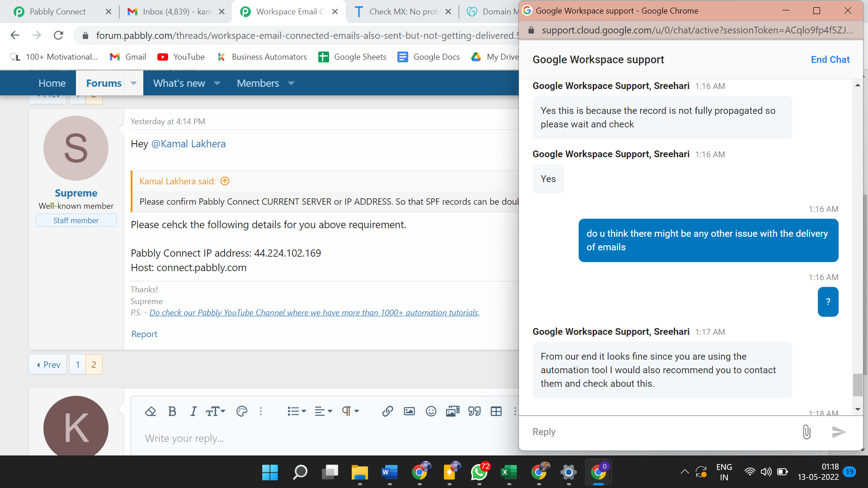
Task: Click the Report link under the post
Action: point(144,334)
